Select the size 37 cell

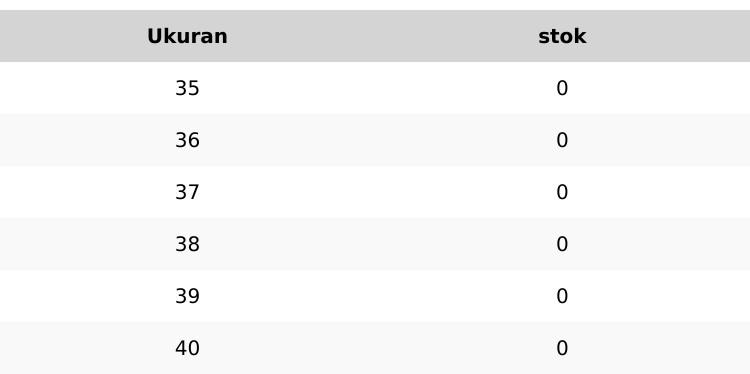click(187, 192)
